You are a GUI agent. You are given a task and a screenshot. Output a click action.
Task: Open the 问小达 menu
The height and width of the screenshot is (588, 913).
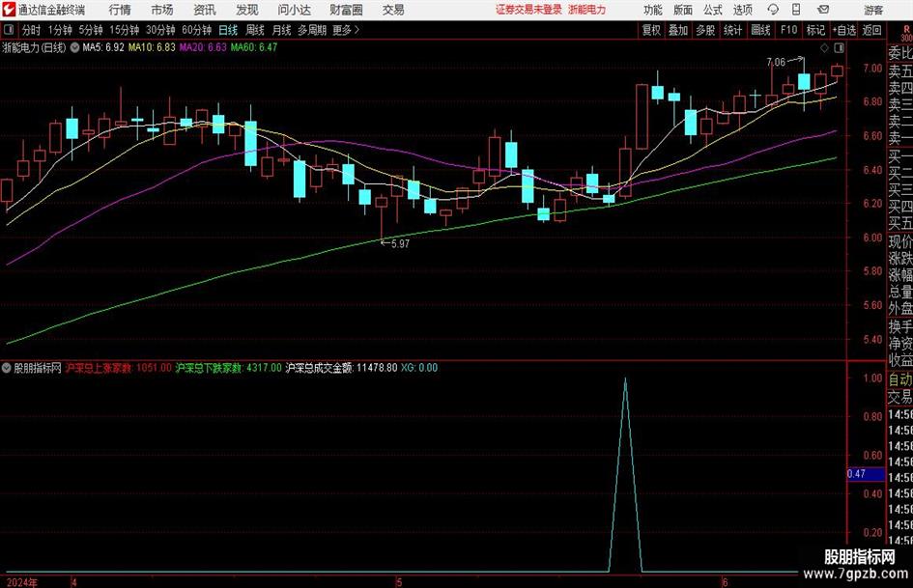coord(294,10)
